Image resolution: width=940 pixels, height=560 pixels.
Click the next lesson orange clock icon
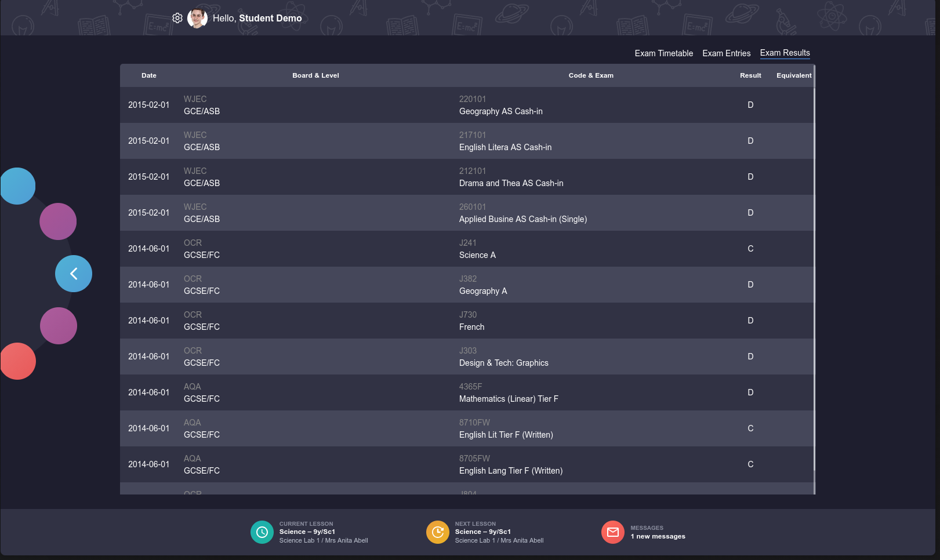point(438,532)
